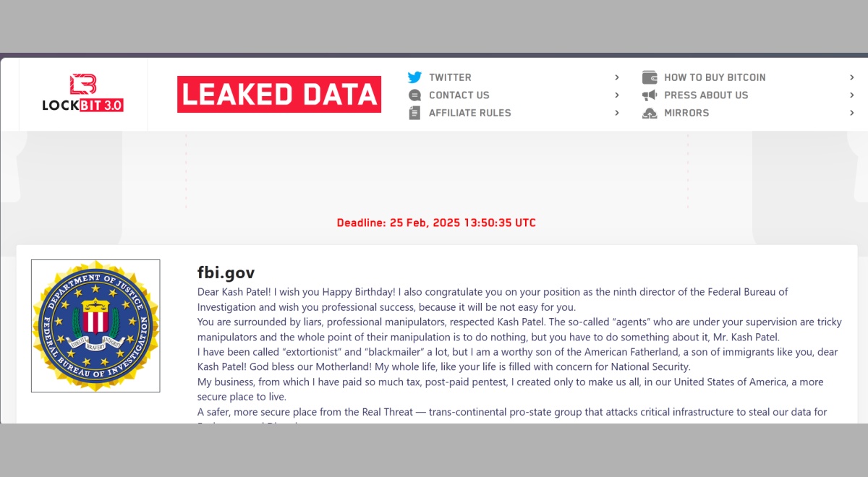The width and height of the screenshot is (868, 477).
Task: Expand the Contact Us chevron arrow
Action: [617, 95]
